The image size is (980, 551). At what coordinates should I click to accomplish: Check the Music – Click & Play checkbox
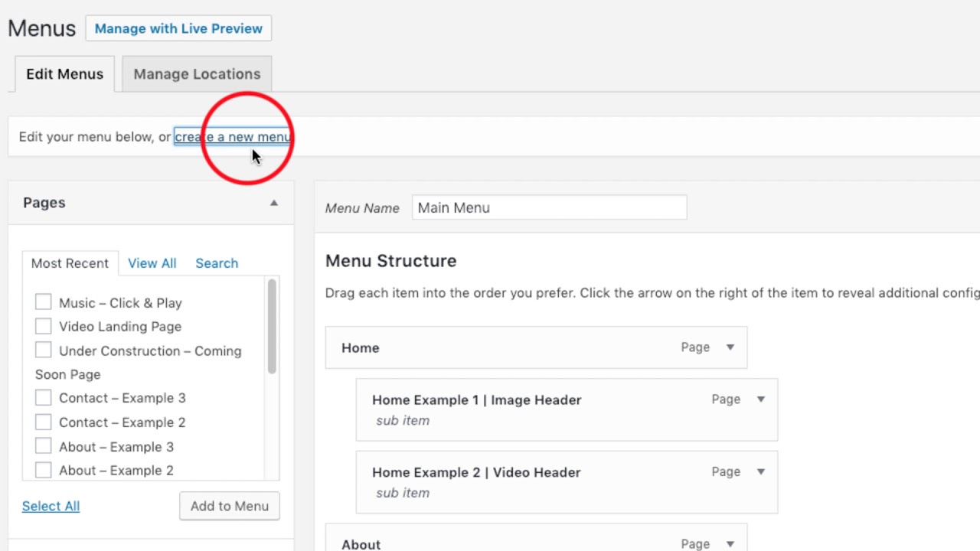point(44,302)
